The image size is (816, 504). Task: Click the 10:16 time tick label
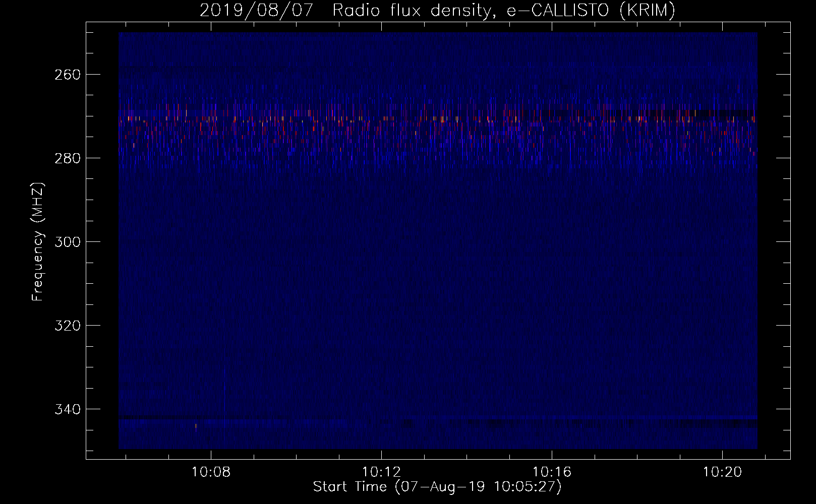pyautogui.click(x=552, y=472)
